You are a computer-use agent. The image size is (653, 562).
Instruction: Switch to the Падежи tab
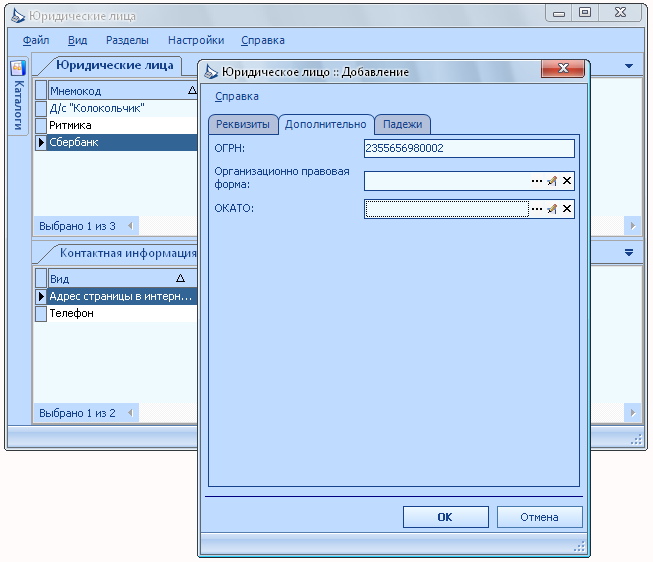click(x=402, y=124)
